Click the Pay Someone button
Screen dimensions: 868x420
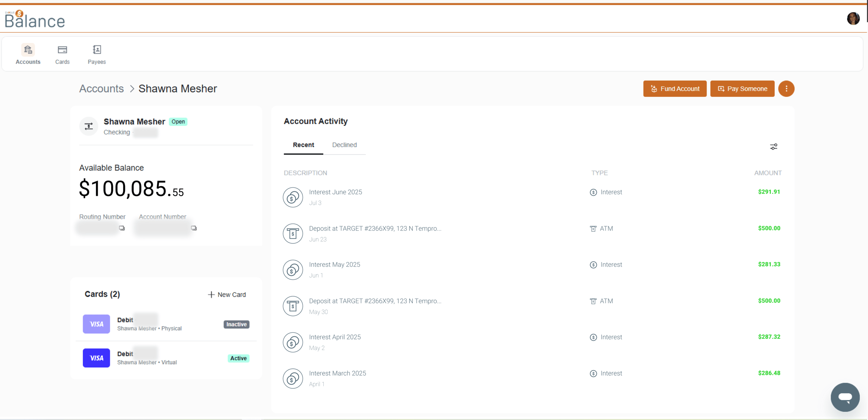coord(742,89)
